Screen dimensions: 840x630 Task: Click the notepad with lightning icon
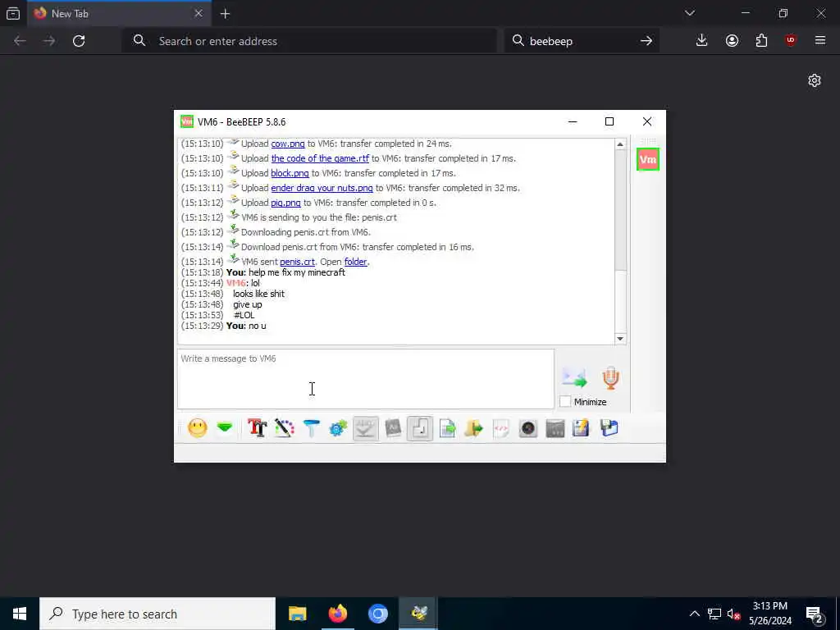click(x=582, y=428)
